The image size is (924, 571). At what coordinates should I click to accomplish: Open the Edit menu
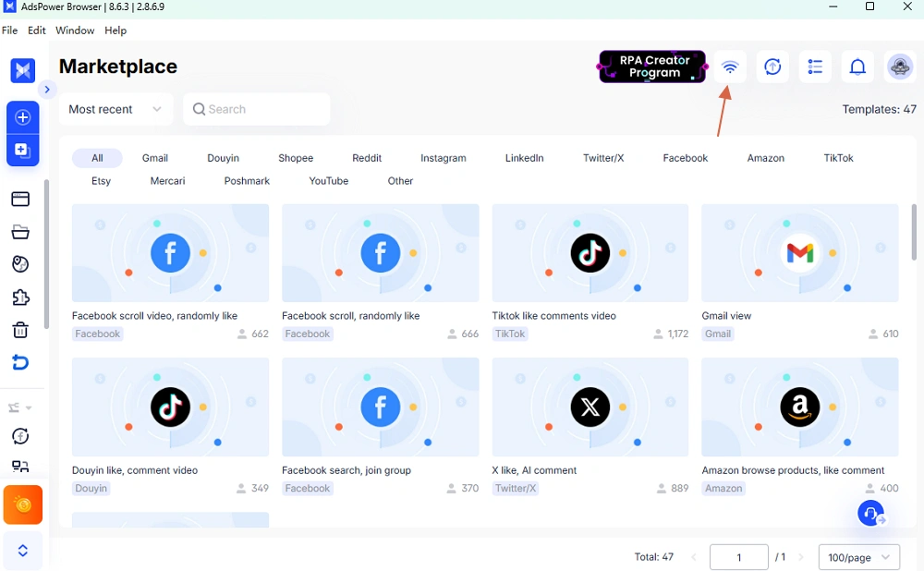(37, 30)
